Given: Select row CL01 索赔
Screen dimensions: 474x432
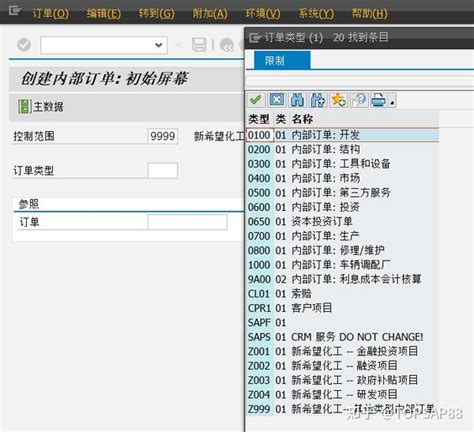Looking at the screenshot, I should (x=343, y=294).
